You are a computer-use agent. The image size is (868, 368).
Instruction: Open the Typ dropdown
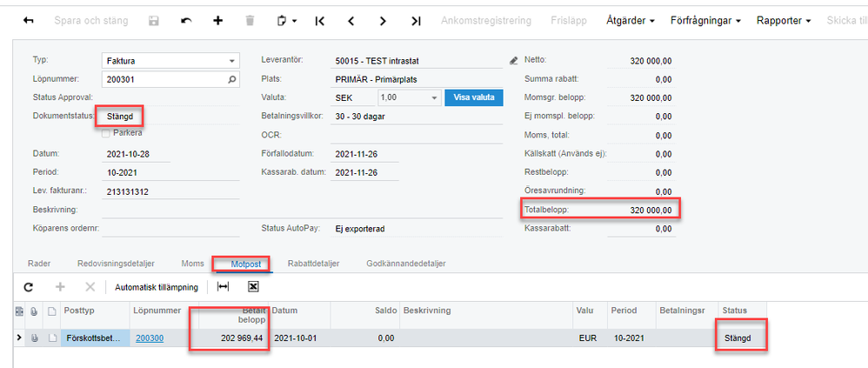pyautogui.click(x=232, y=61)
